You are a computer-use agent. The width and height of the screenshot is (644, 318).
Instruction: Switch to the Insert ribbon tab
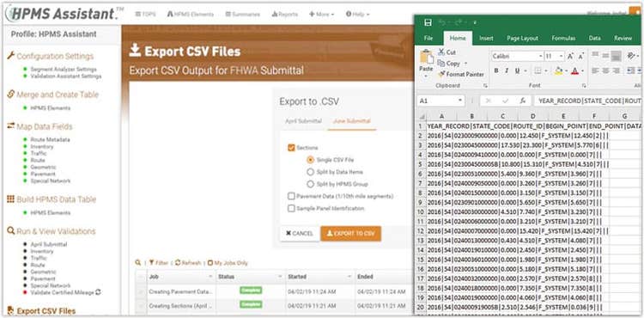point(486,38)
